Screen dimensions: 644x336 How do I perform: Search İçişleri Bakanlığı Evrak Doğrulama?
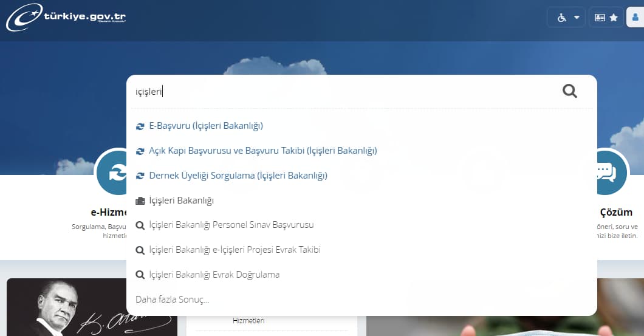click(x=214, y=275)
